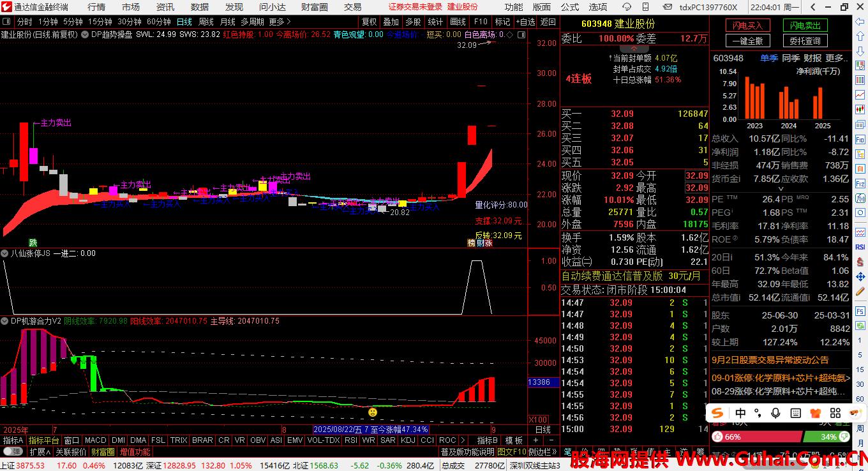The width and height of the screenshot is (868, 471).
Task: Click the colored grid table icon in right toolbar
Action: (860, 80)
